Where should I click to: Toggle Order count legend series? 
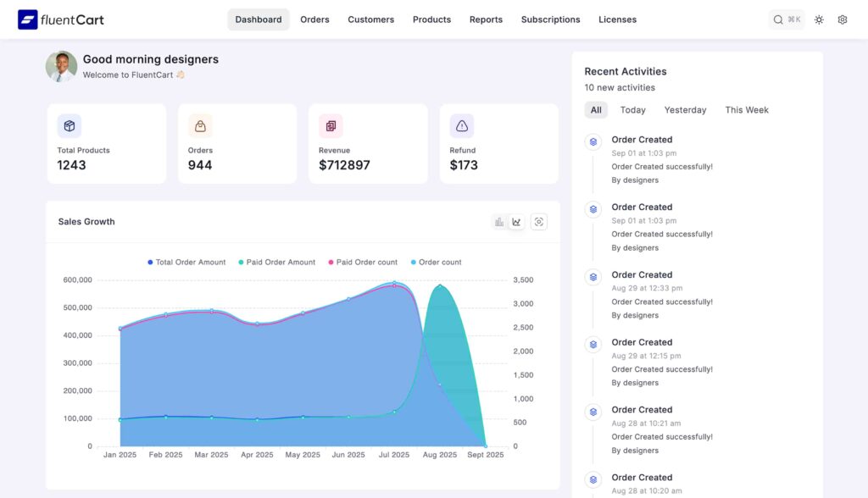[x=436, y=263]
